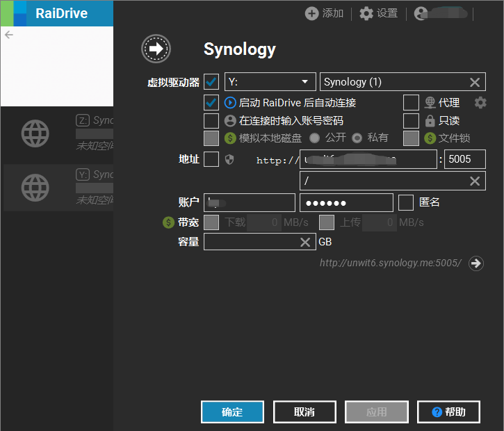Click the back arrow in the sidebar

(9, 35)
